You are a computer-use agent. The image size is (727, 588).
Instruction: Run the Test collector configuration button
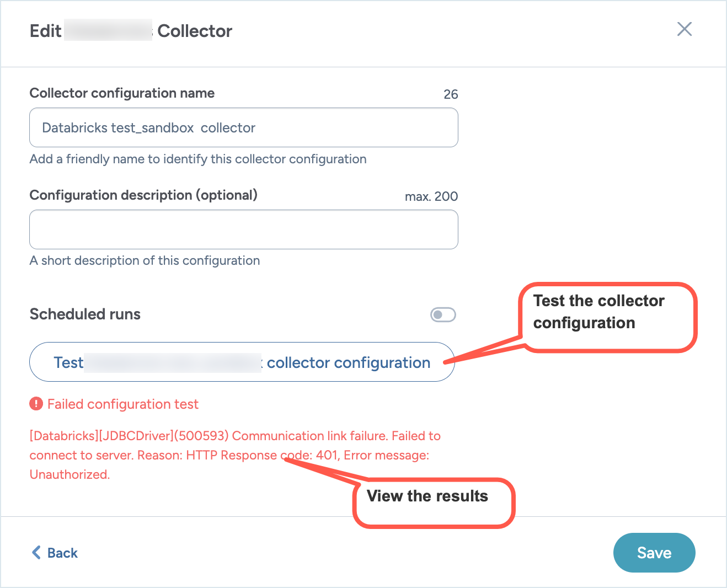pos(242,362)
